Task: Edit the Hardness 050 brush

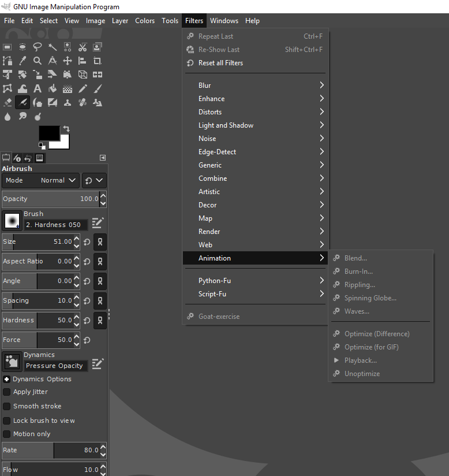Action: tap(98, 223)
